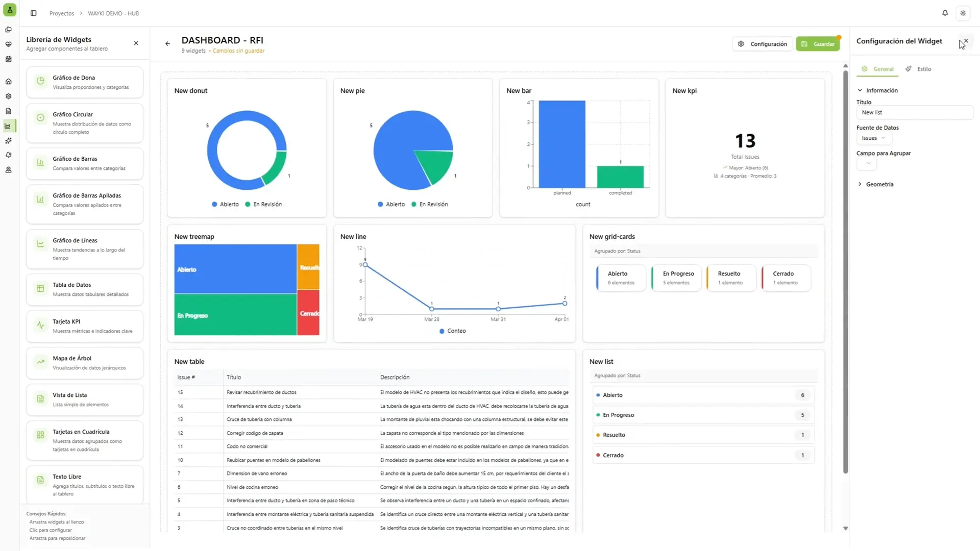The width and height of the screenshot is (980, 551).
Task: Toggle En Revisión legend in New pie
Action: point(429,204)
